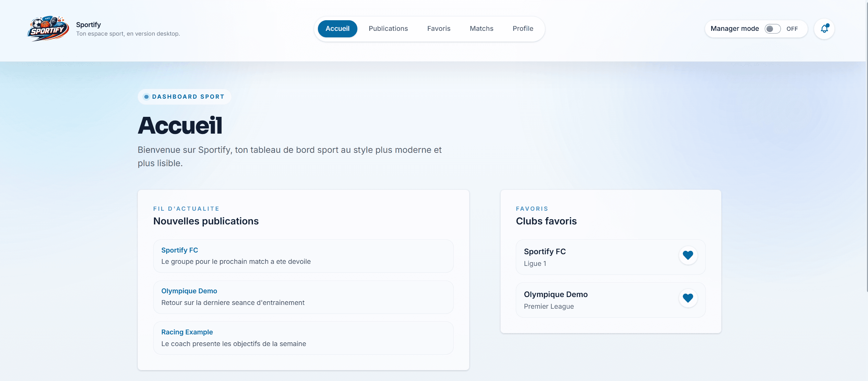Click the Sportify brand title in header
Viewport: 868px width, 381px height.
(88, 25)
